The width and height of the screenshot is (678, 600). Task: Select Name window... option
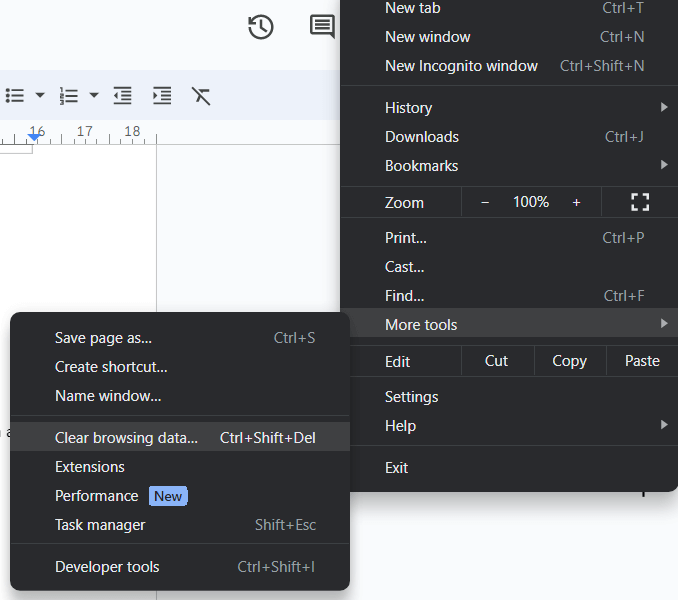180,396
